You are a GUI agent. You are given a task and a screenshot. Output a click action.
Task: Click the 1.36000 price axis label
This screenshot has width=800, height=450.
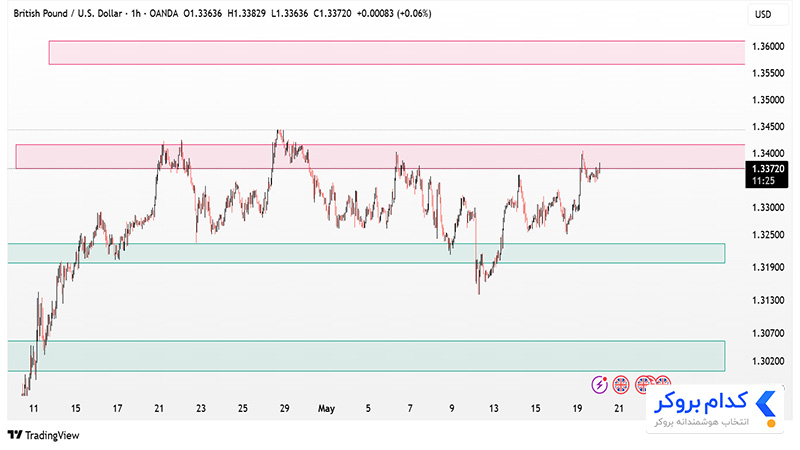point(768,46)
